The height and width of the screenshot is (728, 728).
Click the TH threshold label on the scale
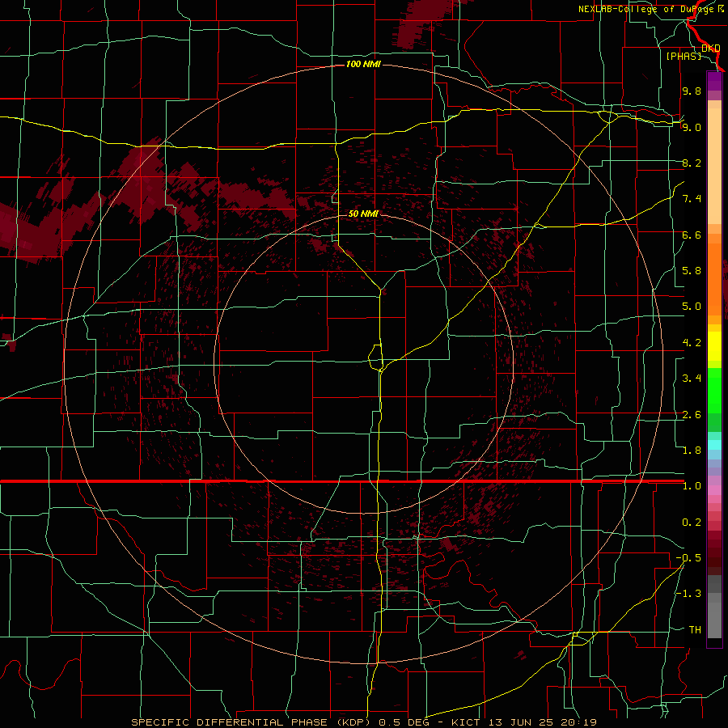click(x=695, y=630)
